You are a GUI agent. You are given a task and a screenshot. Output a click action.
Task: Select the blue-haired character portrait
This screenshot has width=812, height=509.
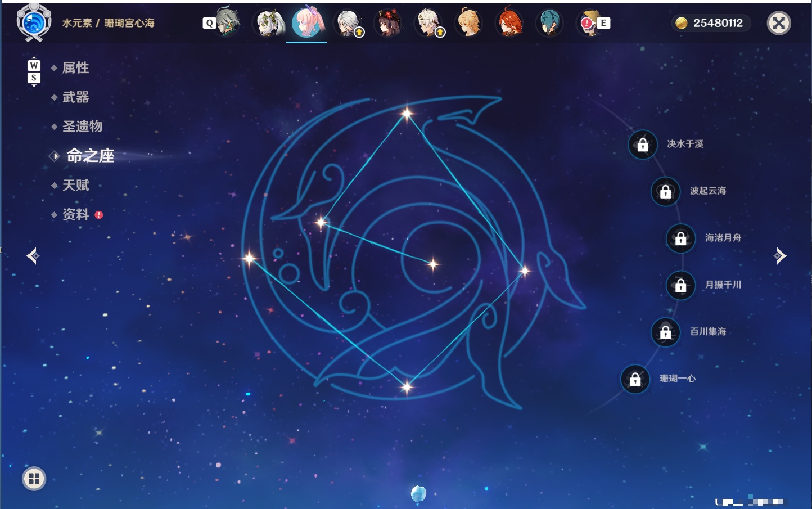pyautogui.click(x=549, y=22)
